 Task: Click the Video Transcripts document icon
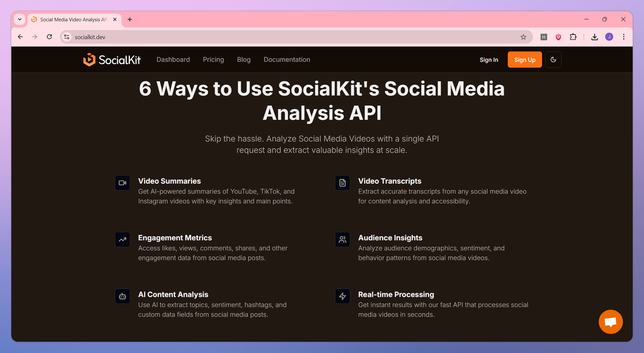(x=342, y=183)
